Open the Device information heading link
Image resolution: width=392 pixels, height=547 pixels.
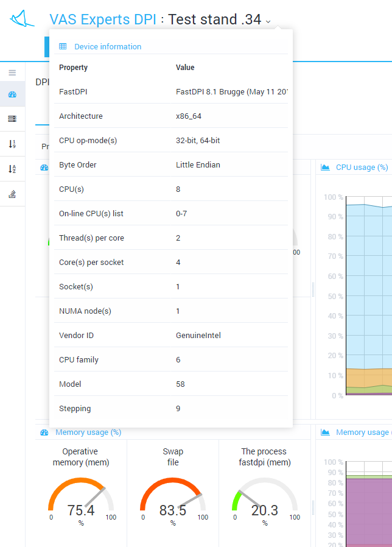click(108, 46)
